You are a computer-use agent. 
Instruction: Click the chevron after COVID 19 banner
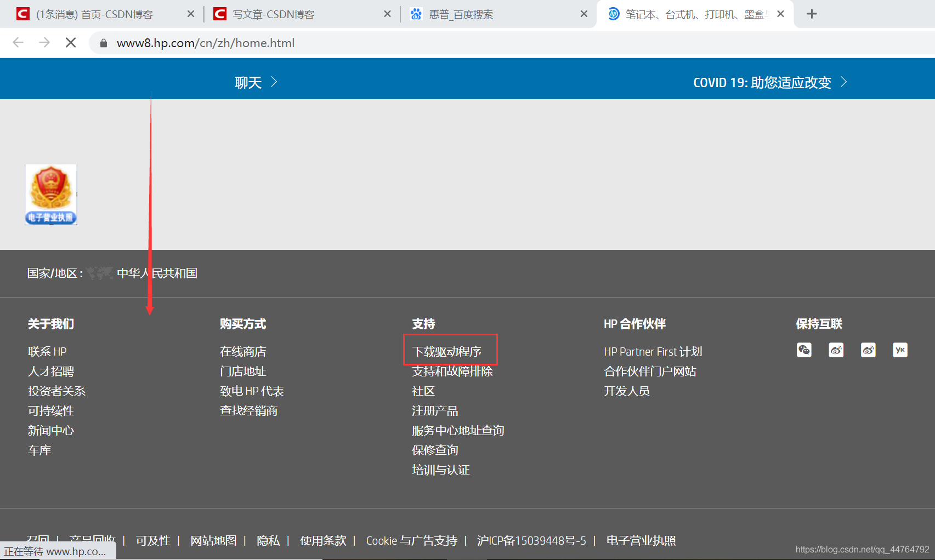coord(844,82)
